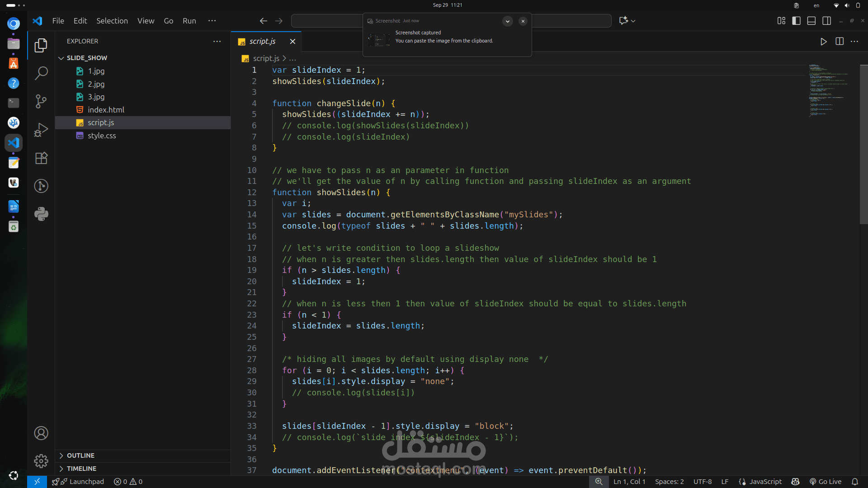The width and height of the screenshot is (868, 488).
Task: Expand the TIMELINE section
Action: 81,469
